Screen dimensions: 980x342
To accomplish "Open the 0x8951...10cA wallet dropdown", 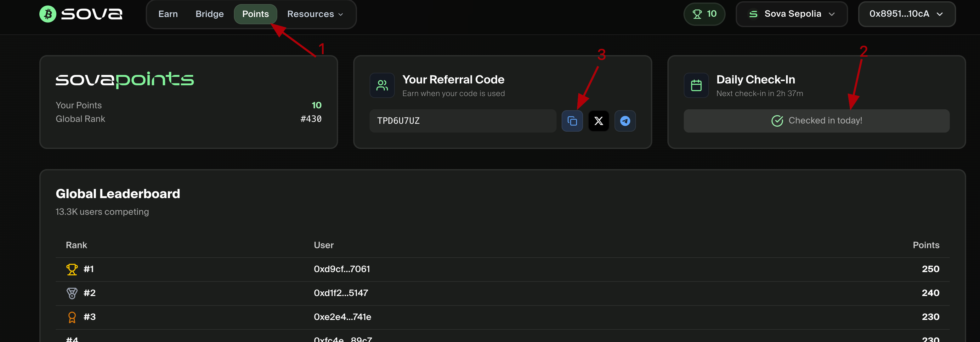I will (x=906, y=14).
